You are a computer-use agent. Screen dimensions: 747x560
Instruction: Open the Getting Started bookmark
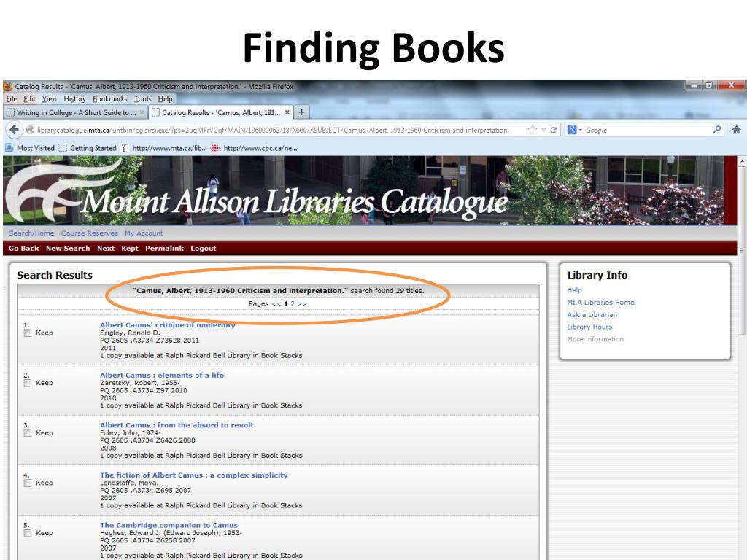(88, 148)
